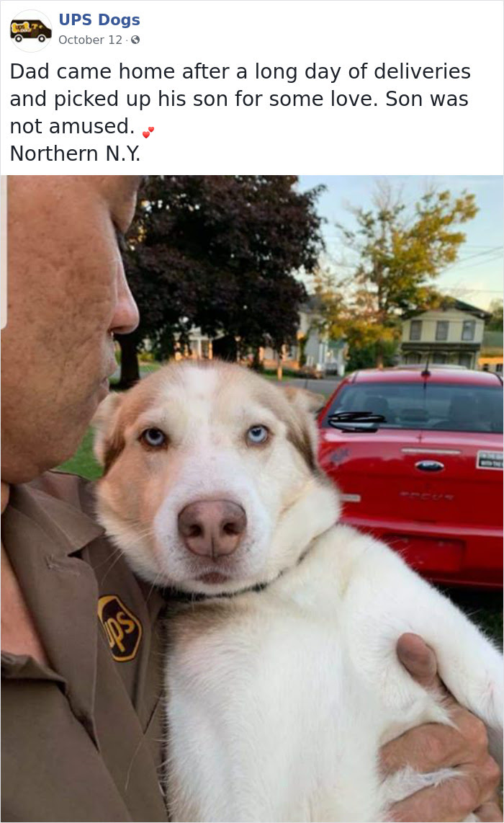
Task: Click the brown truck in the page avatar
Action: tap(30, 30)
